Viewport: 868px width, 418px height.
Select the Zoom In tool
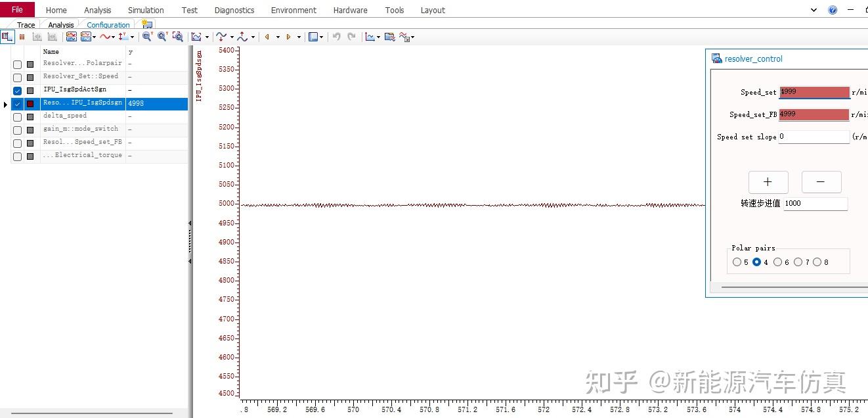161,37
